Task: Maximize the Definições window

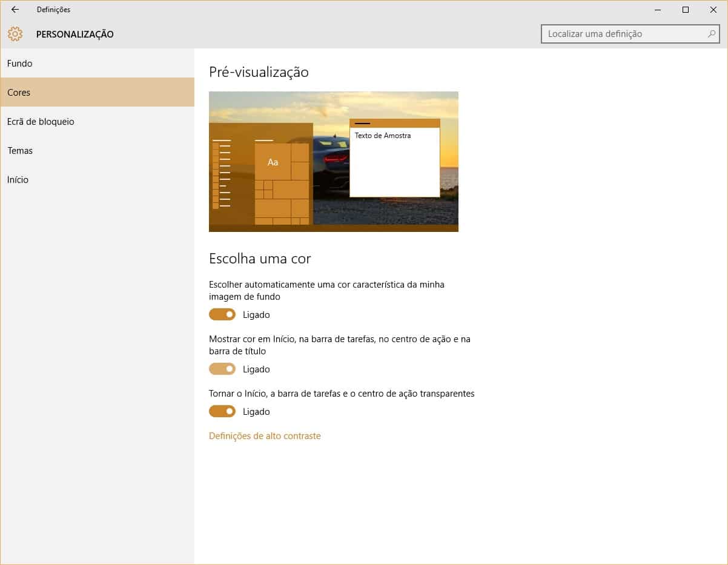Action: tap(686, 10)
